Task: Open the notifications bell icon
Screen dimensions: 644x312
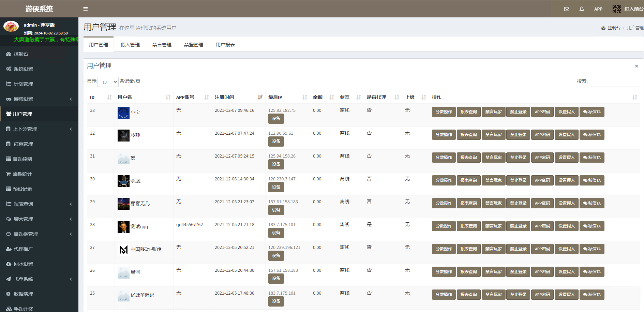Action: tap(582, 9)
